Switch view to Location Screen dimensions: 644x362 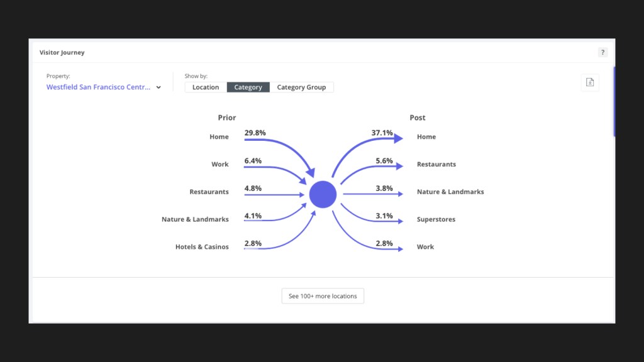click(x=206, y=87)
